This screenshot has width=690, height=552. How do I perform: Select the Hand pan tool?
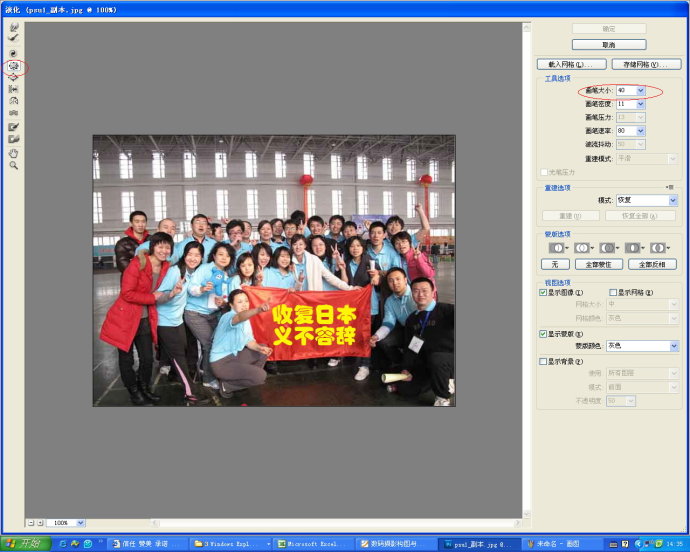coord(14,154)
